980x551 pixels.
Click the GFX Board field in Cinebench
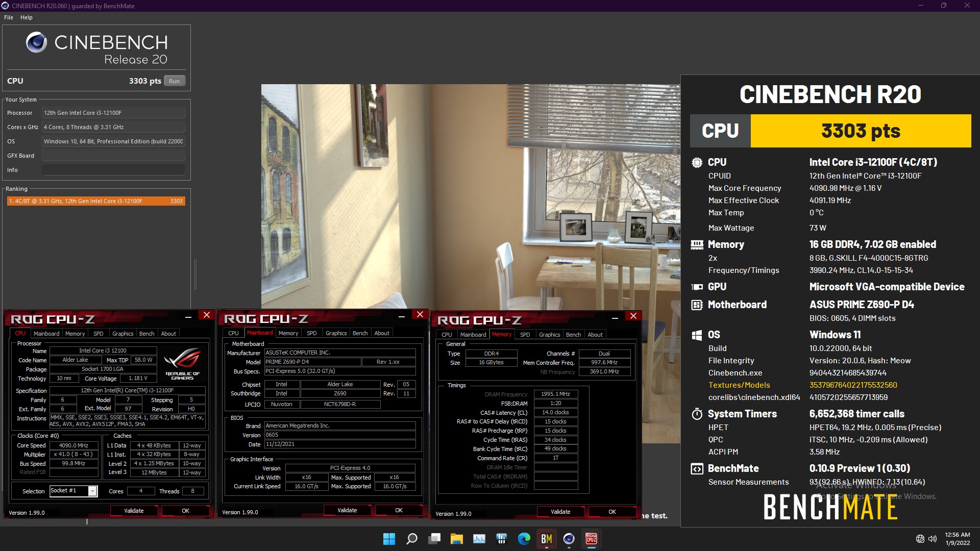click(113, 156)
